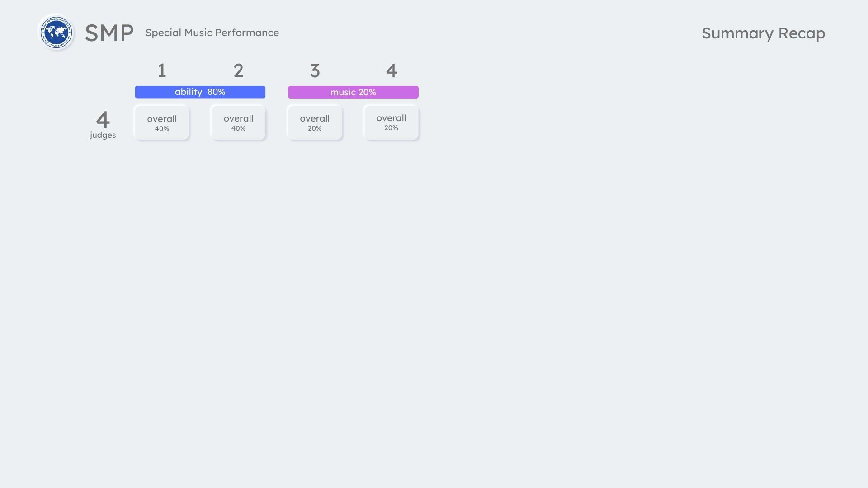Image resolution: width=868 pixels, height=488 pixels.
Task: Click the 80% value in blue bar
Action: (216, 92)
